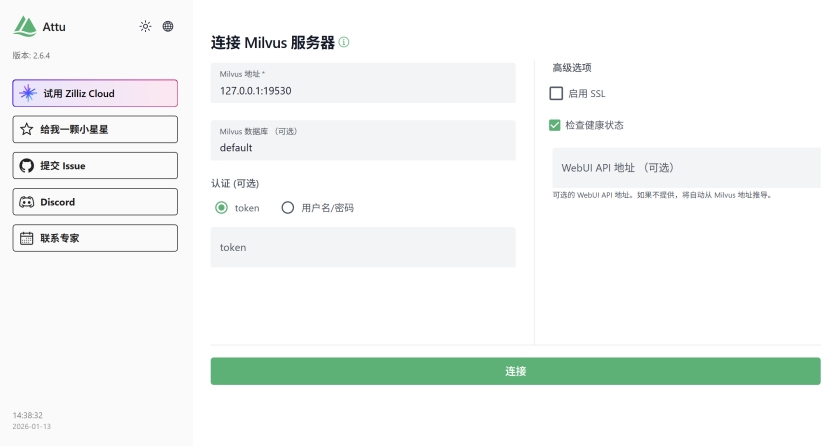Viewport: 836px width, 446px height.
Task: Click the 14:38:32 time text
Action: pyautogui.click(x=28, y=415)
